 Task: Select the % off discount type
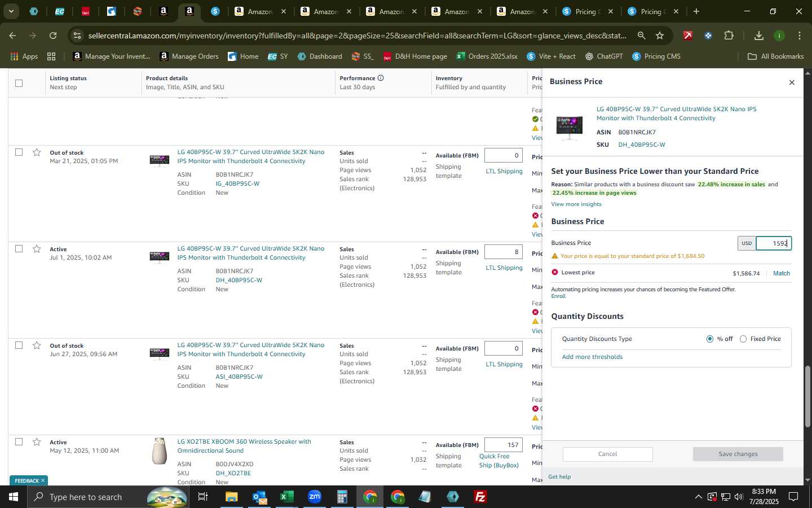(x=709, y=339)
